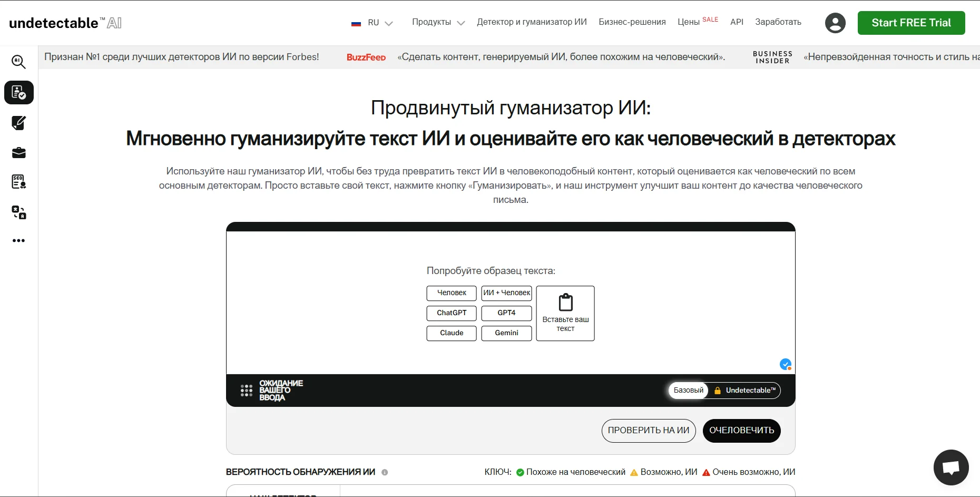Load the ИИ + Человек sample text
980x497 pixels.
coord(507,293)
